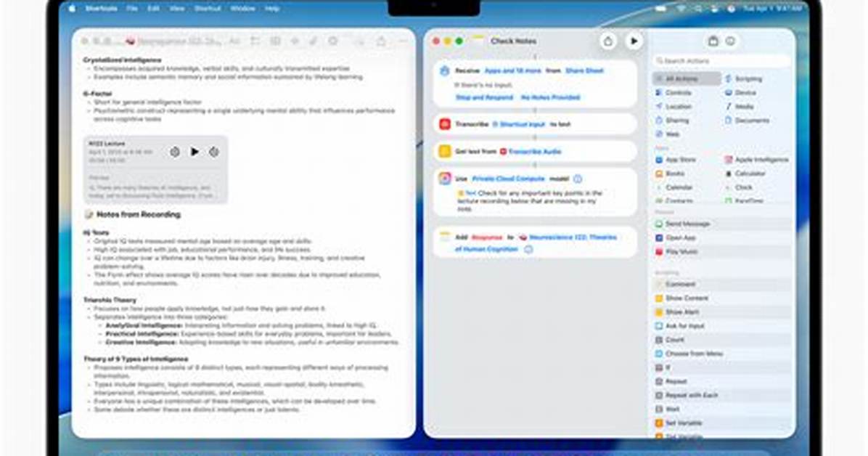Open the 'Apps and 18 more' input selector
Image resolution: width=868 pixels, height=456 pixels.
point(512,71)
